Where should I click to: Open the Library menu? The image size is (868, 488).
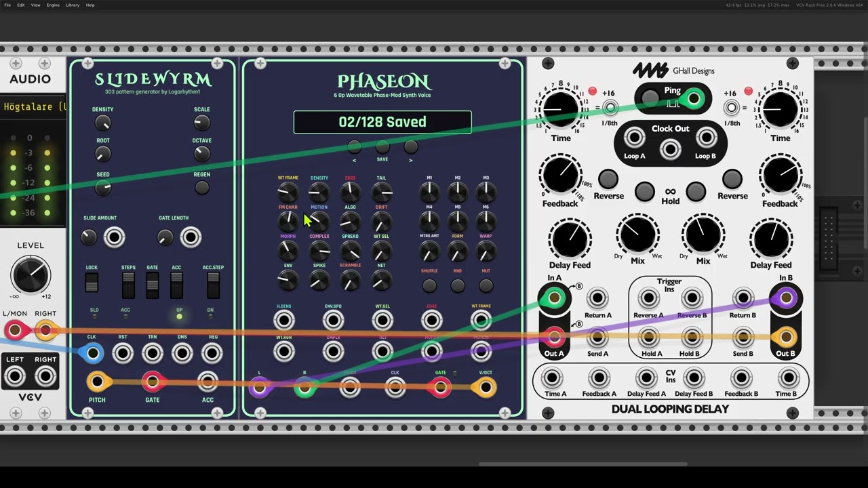point(73,5)
